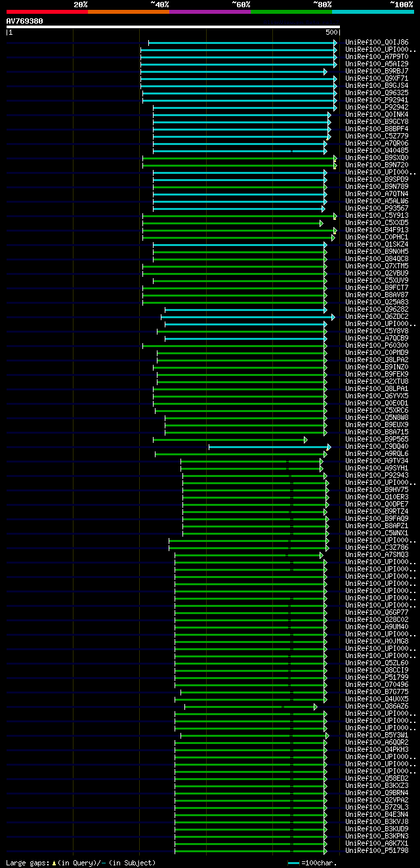
Task: Open hit UniRef100_Q0E0D1
Action: [377, 403]
